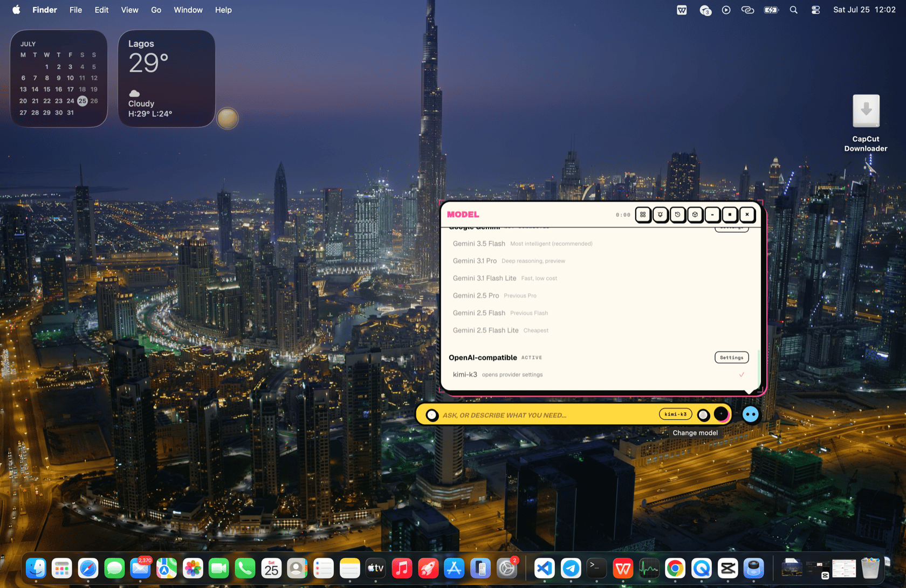Viewport: 906px width, 588px height.
Task: Open Activity Monitor from the Dock
Action: [x=649, y=568]
